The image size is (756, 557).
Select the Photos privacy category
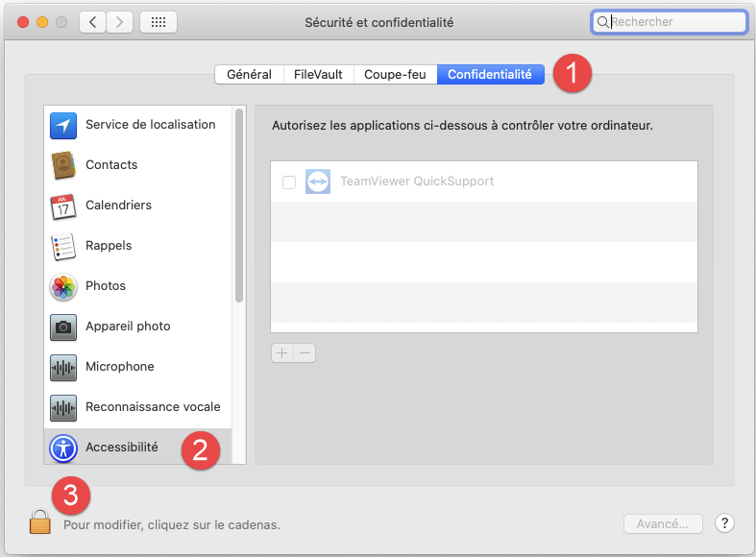click(x=106, y=286)
